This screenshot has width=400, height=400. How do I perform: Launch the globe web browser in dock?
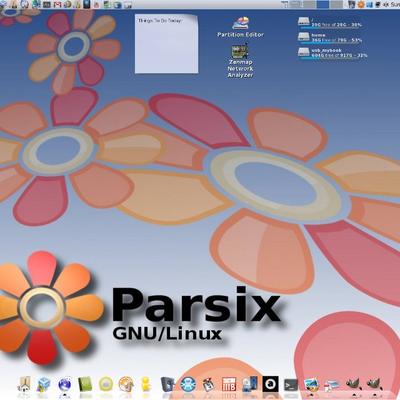coord(65,384)
